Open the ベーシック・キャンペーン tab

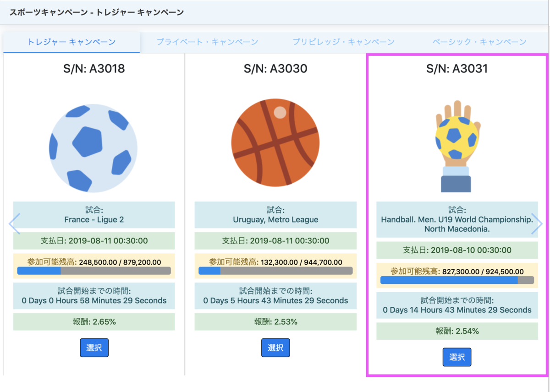coord(479,42)
